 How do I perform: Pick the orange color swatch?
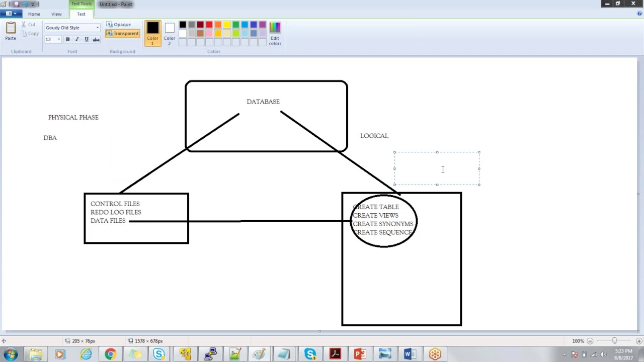click(218, 25)
